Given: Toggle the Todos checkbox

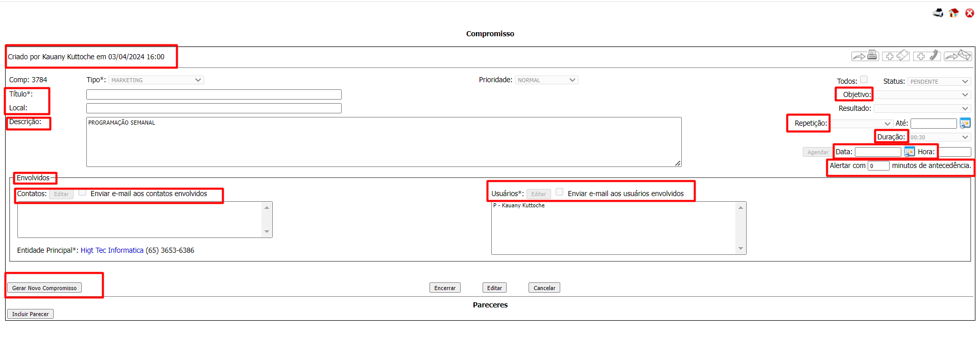Looking at the screenshot, I should click(x=864, y=80).
